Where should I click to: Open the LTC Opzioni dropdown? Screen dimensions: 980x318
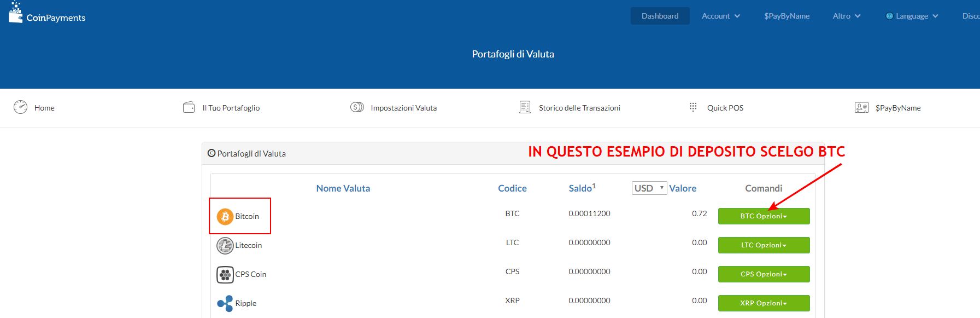coord(764,245)
